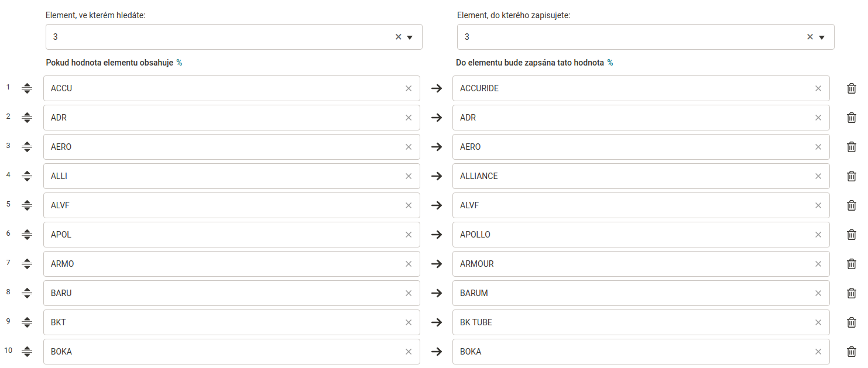Delete the ACCU to ACCURIDE rule
The height and width of the screenshot is (368, 868).
[x=852, y=88]
